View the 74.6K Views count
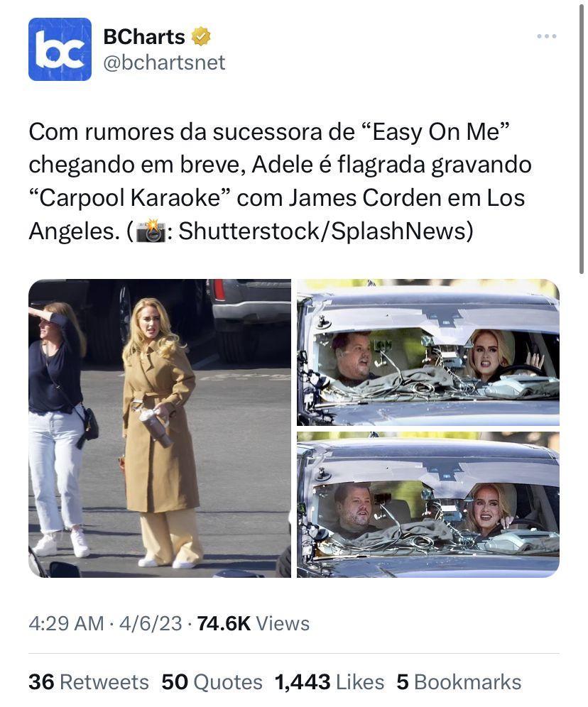The height and width of the screenshot is (707, 588). tap(254, 623)
